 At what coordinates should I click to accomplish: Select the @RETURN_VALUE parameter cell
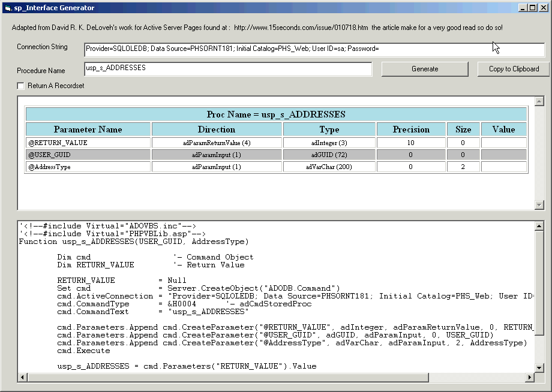pos(88,143)
